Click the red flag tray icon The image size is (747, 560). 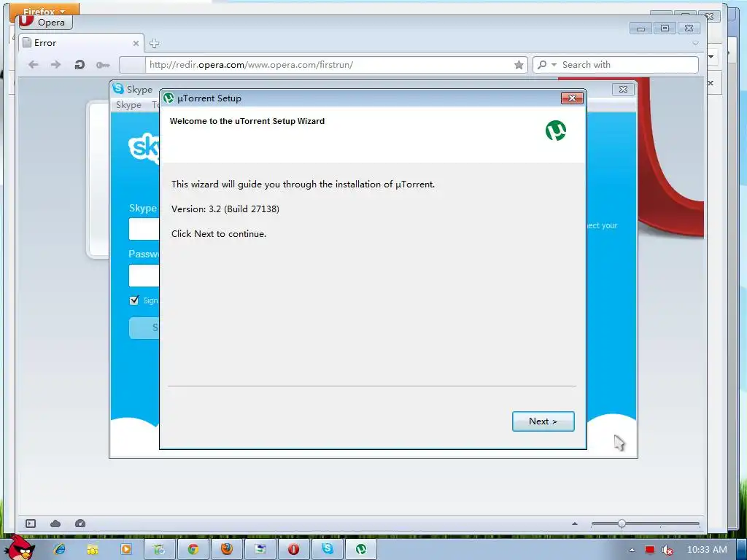pos(650,550)
